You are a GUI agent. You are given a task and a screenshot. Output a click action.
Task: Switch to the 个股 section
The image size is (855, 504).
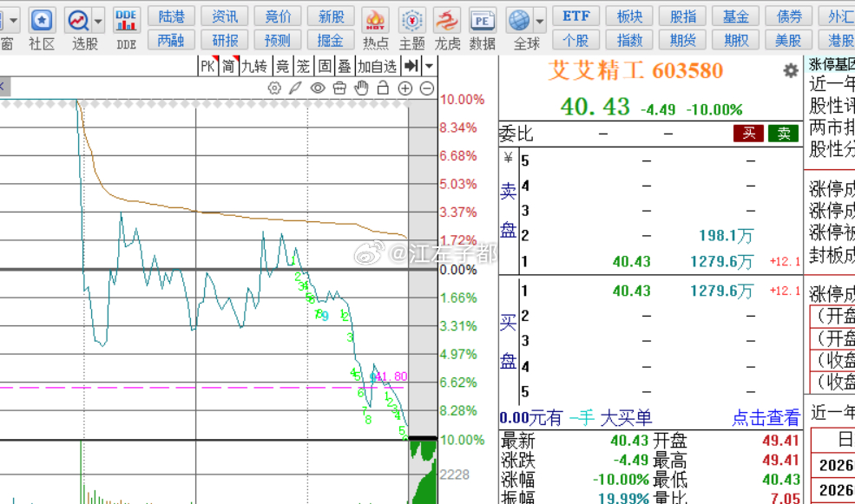(575, 40)
